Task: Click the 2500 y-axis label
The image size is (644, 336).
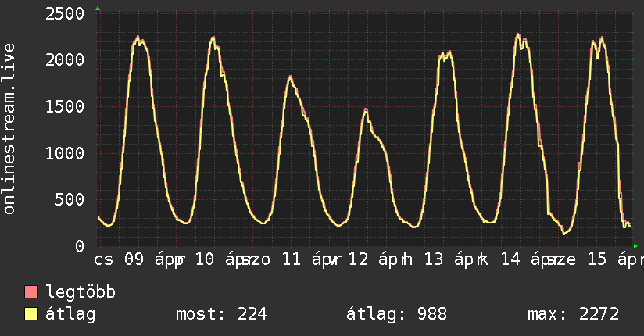Action: coord(65,14)
